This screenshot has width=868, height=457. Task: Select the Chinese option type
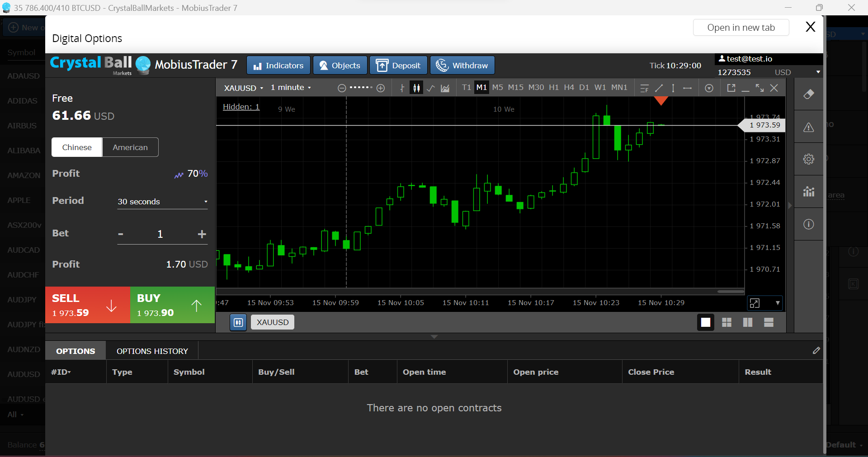(77, 147)
